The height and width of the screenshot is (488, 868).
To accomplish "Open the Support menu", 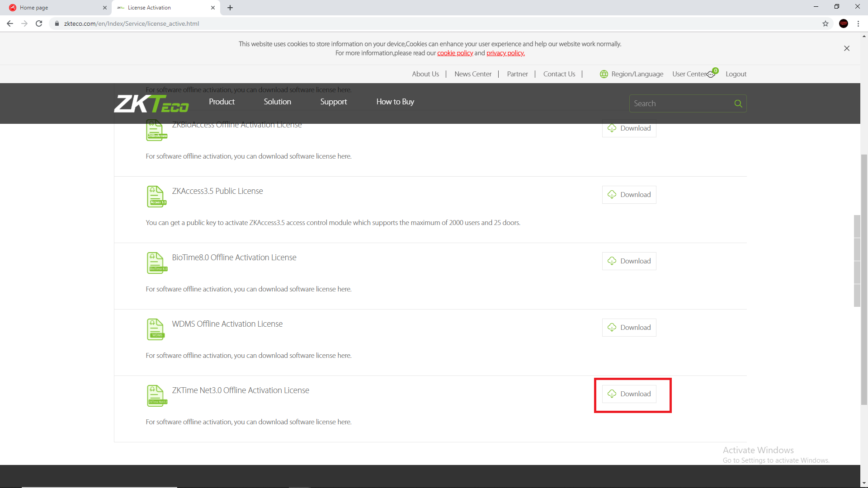I will [x=333, y=102].
